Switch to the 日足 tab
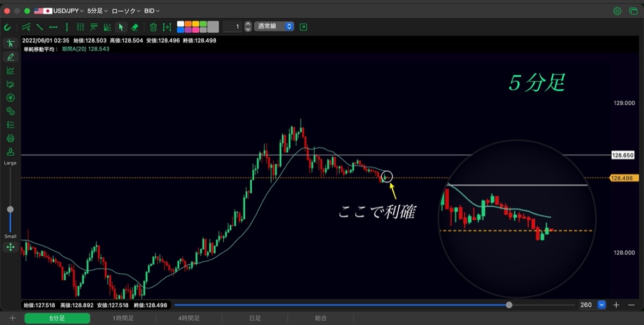This screenshot has height=325, width=644. [255, 319]
